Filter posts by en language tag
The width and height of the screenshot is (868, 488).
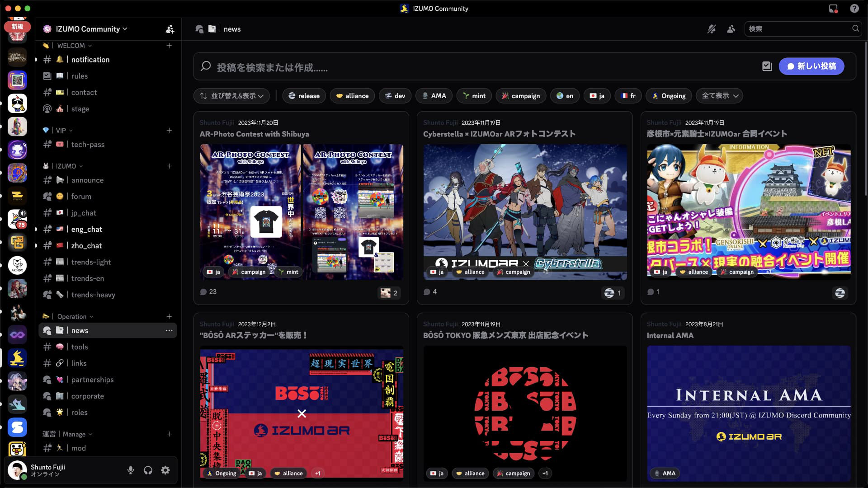(565, 96)
